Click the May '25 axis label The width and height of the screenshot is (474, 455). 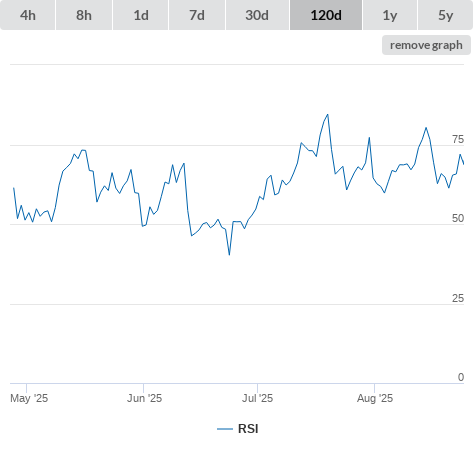point(29,398)
